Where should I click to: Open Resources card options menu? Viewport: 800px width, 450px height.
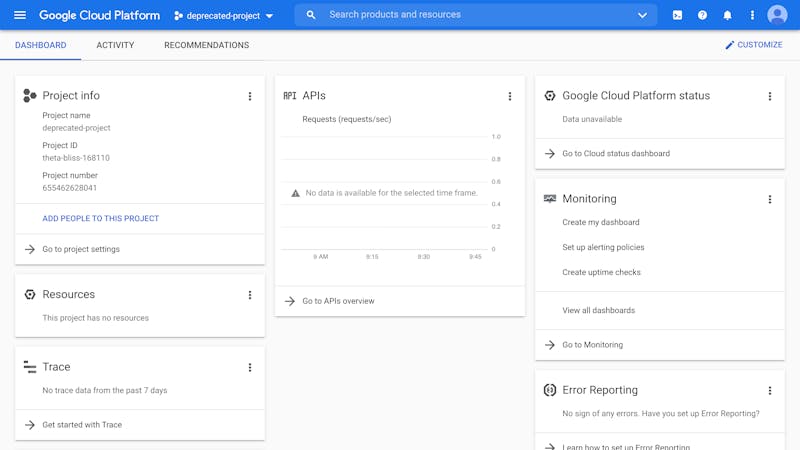click(x=249, y=295)
